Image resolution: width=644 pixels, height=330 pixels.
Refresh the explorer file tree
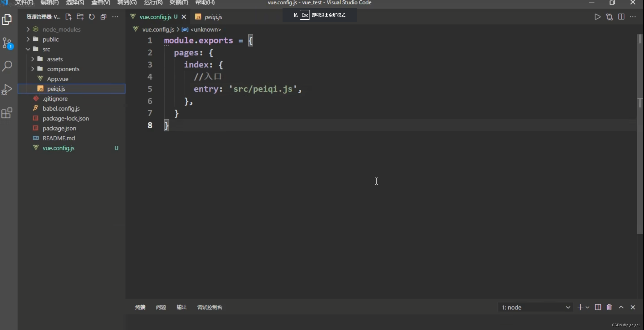click(x=92, y=17)
